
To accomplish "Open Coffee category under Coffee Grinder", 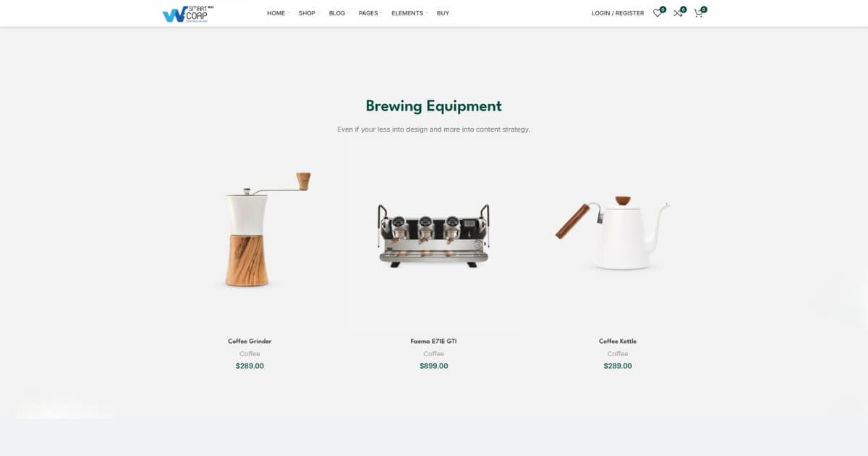I will coord(250,354).
